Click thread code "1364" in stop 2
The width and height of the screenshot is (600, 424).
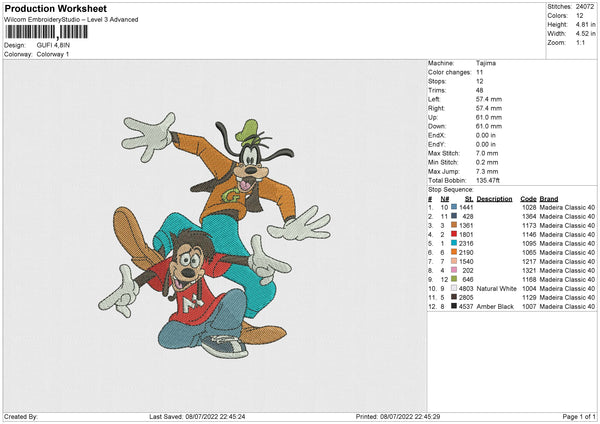pos(530,217)
